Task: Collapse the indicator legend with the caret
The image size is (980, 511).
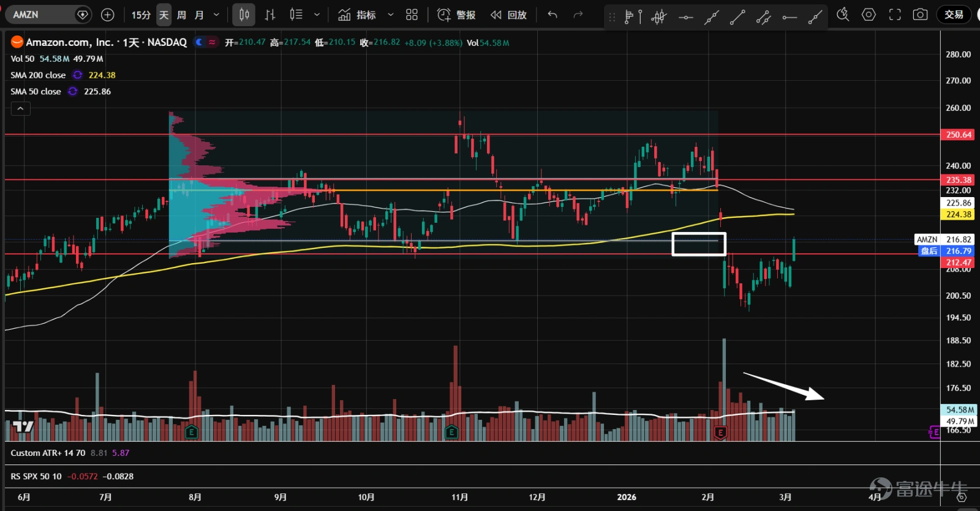Action: [20, 109]
